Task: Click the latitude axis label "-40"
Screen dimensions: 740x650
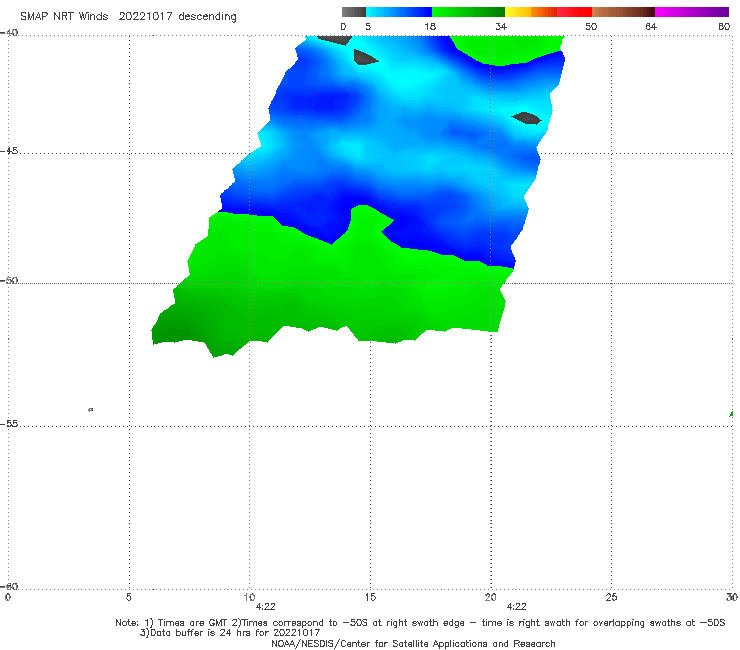Action: pyautogui.click(x=9, y=33)
